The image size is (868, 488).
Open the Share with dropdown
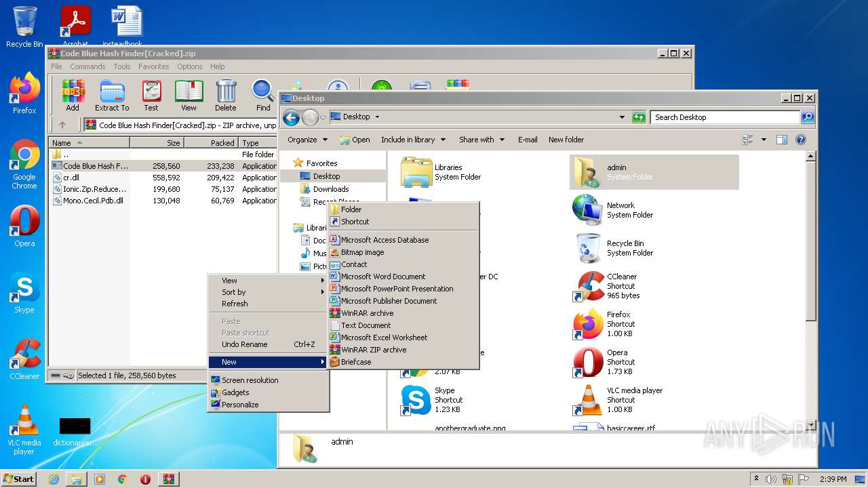click(482, 140)
